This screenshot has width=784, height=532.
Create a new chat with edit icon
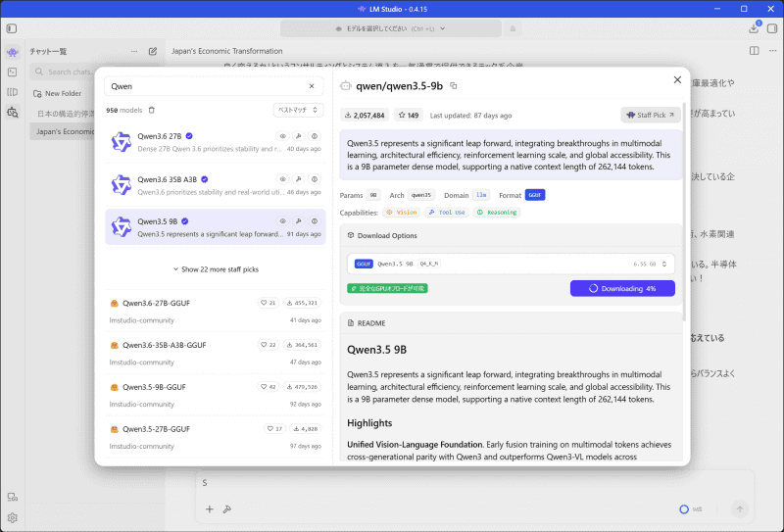click(x=153, y=51)
